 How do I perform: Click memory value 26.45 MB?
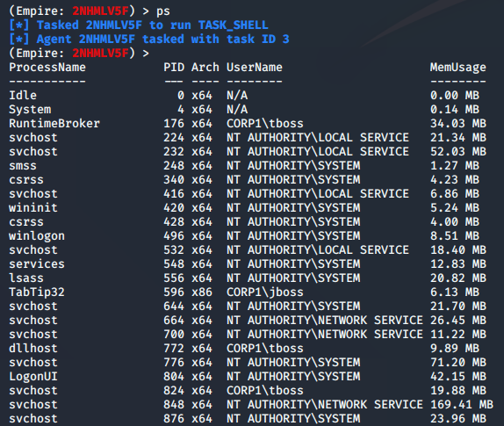pyautogui.click(x=458, y=321)
